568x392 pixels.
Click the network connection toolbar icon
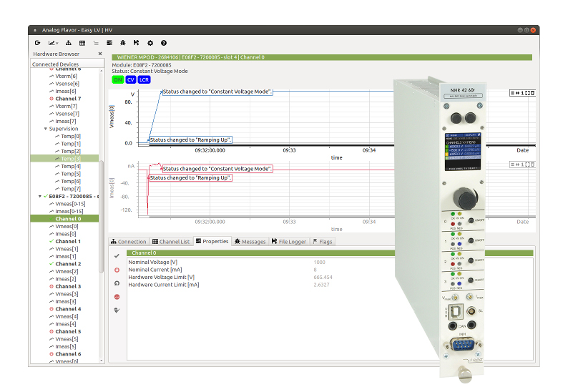pos(69,43)
